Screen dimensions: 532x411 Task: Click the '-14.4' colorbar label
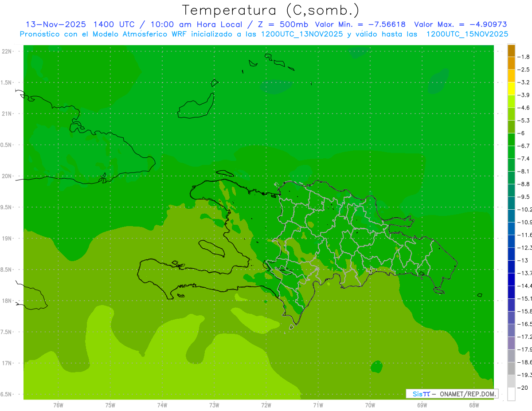(x=525, y=286)
